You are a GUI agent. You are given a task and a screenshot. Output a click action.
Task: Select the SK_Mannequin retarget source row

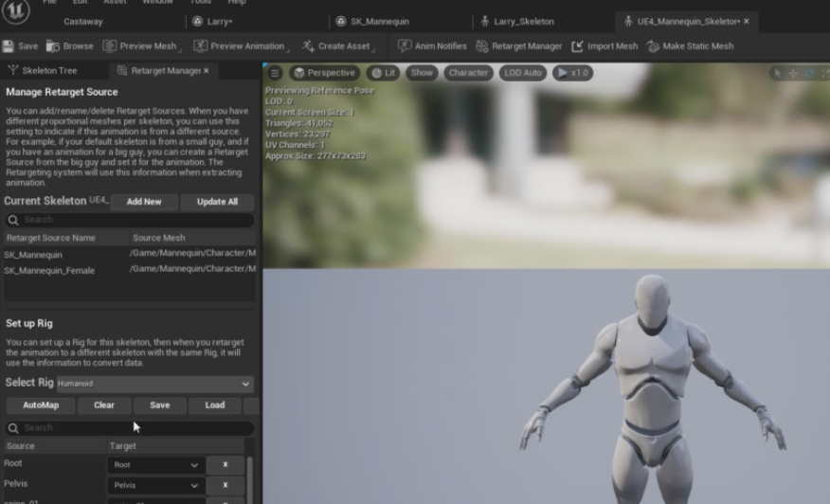pyautogui.click(x=130, y=254)
